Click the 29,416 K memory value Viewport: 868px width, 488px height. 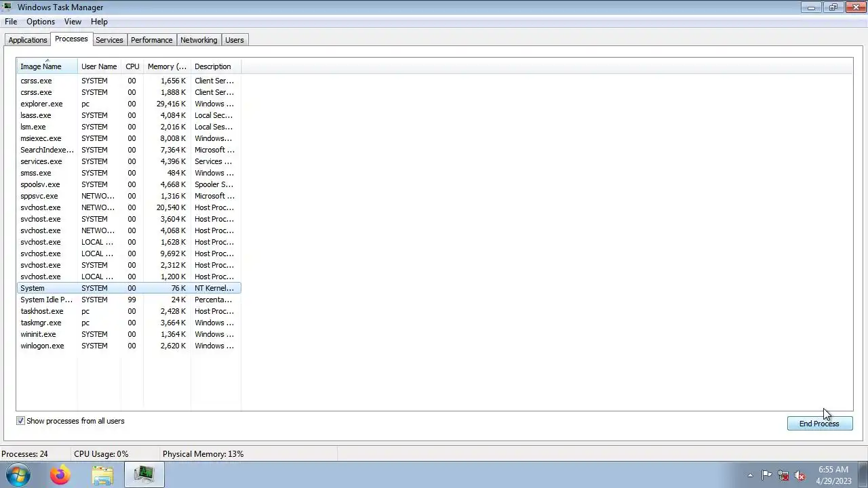[171, 104]
